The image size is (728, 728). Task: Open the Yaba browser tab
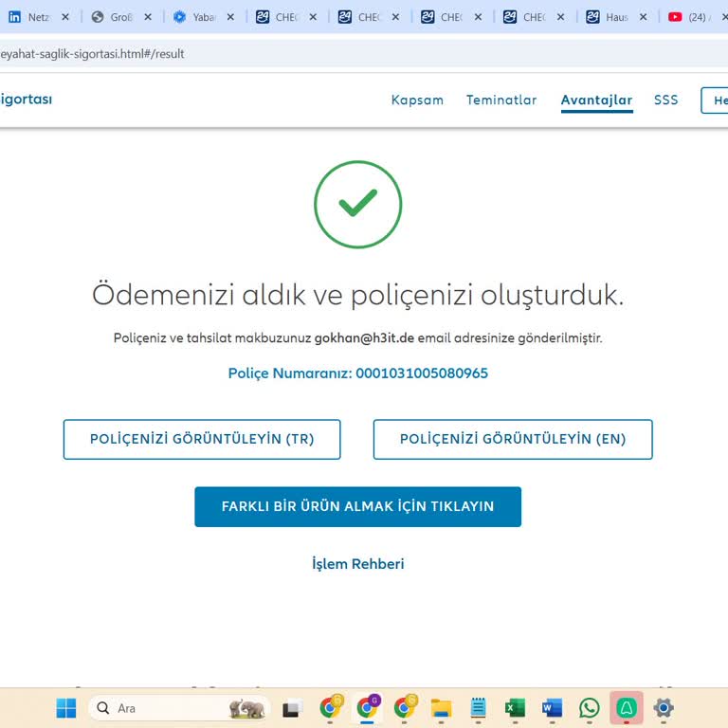click(x=194, y=17)
